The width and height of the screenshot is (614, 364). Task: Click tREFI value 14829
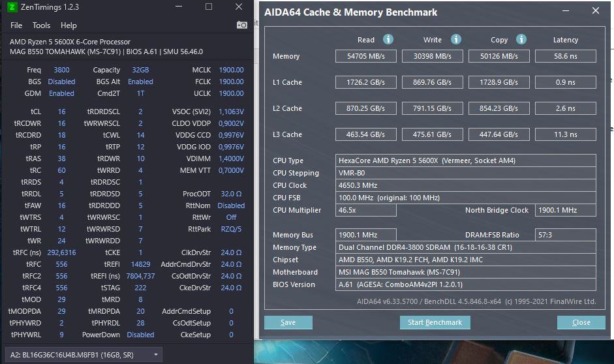coord(140,264)
